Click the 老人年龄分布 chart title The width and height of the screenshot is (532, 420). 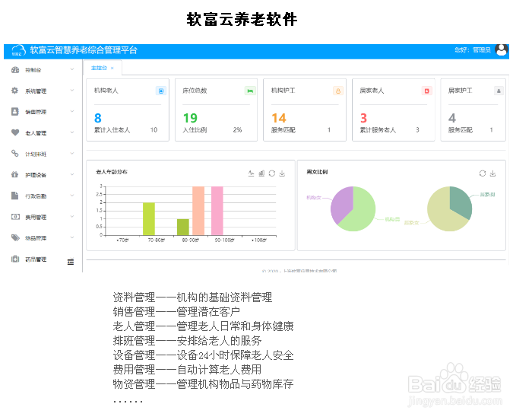[x=112, y=172]
